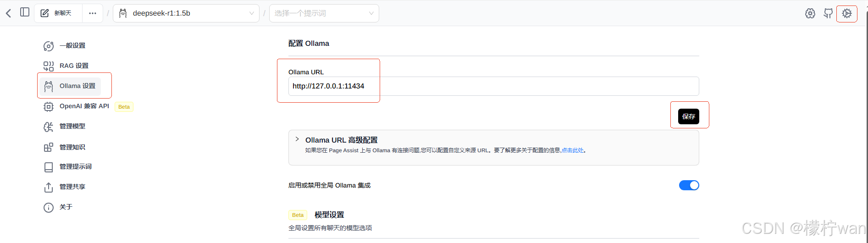The width and height of the screenshot is (868, 243).
Task: Click the 模型设置 heading
Action: coord(329,215)
